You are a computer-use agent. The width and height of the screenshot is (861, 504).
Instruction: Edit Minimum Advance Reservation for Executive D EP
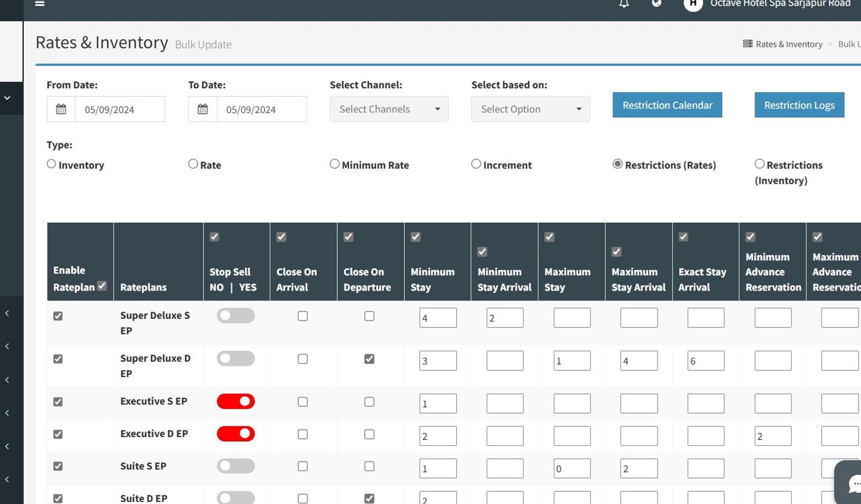[x=773, y=436]
